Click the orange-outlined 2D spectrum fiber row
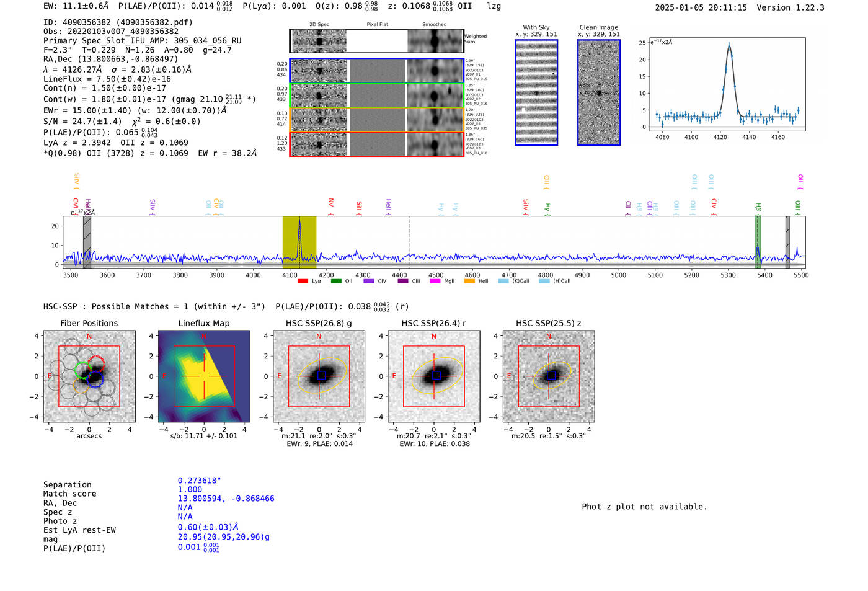 coord(377,120)
